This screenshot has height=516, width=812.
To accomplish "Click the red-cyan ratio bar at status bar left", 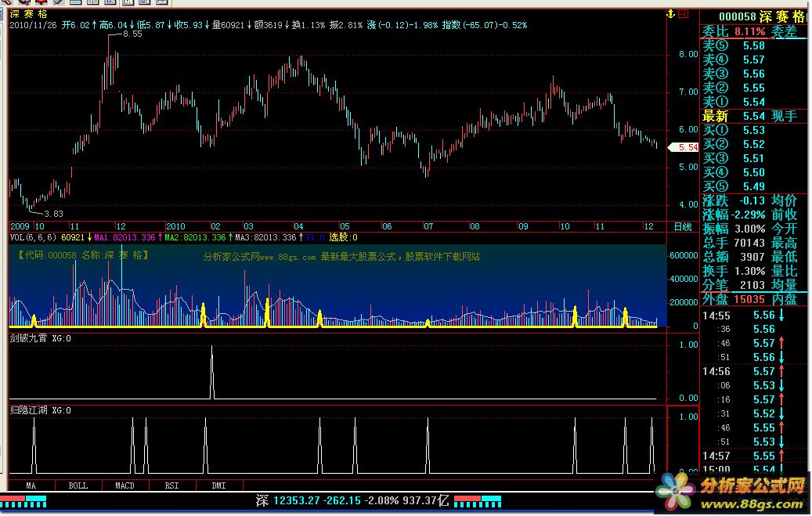I will [23, 501].
